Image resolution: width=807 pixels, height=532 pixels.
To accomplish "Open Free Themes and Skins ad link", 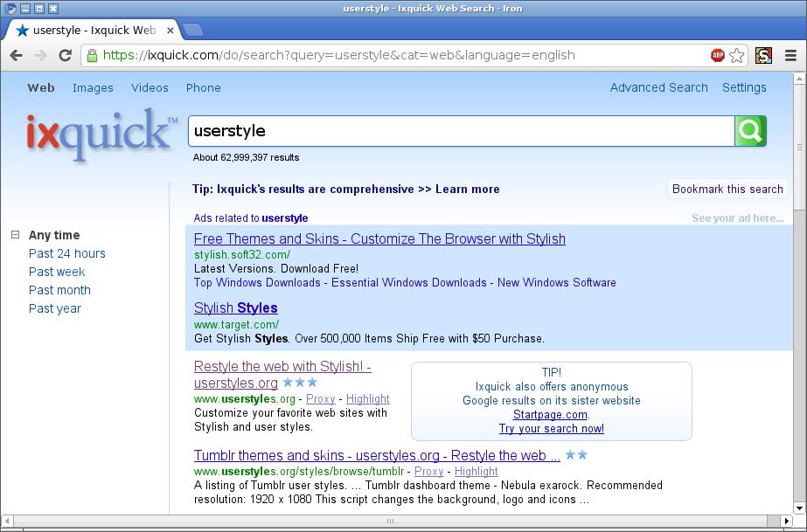I will [x=379, y=239].
